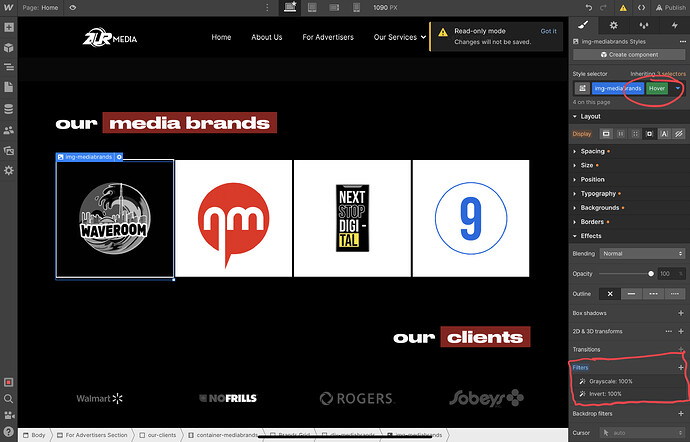Select the mobile landscape breakpoint
The width and height of the screenshot is (690, 442).
334,7
